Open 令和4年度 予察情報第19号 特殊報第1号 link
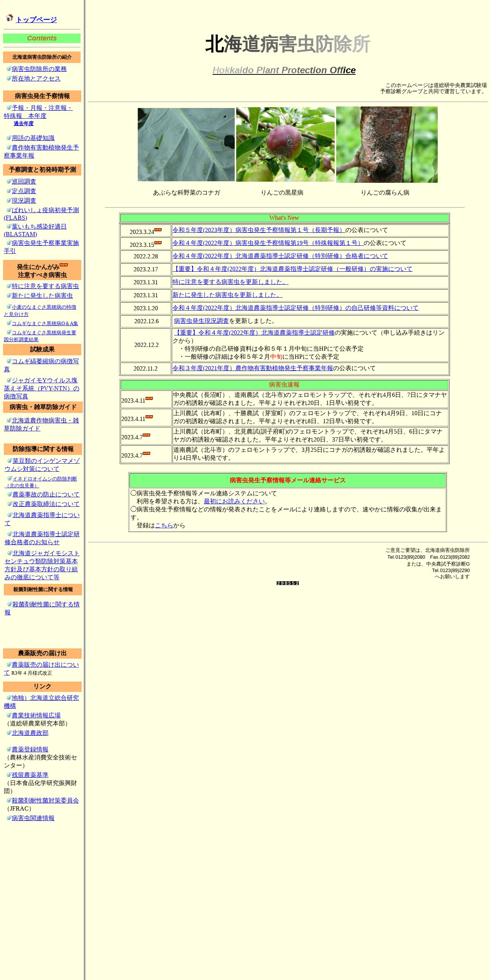 point(268,243)
